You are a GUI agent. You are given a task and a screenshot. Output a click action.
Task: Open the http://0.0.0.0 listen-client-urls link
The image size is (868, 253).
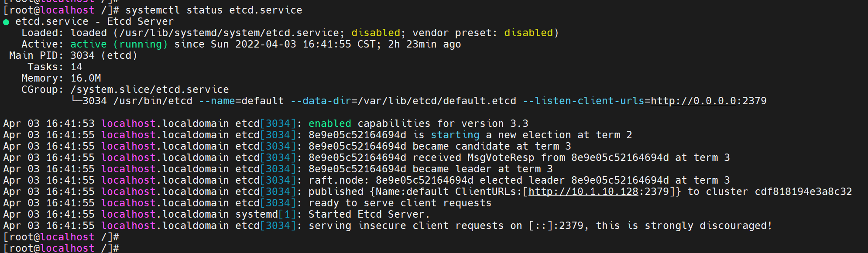pyautogui.click(x=693, y=101)
